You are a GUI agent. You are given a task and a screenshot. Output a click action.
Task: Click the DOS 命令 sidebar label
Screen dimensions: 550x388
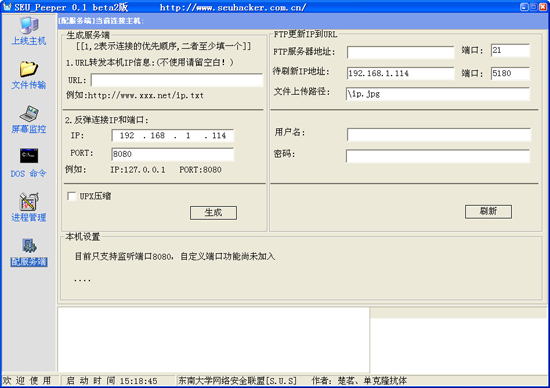coord(28,173)
